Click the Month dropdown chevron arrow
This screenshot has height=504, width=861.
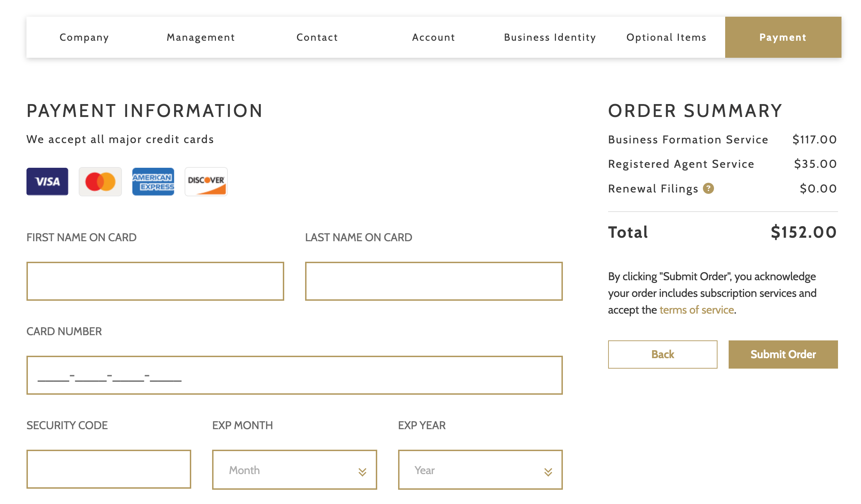(x=362, y=472)
